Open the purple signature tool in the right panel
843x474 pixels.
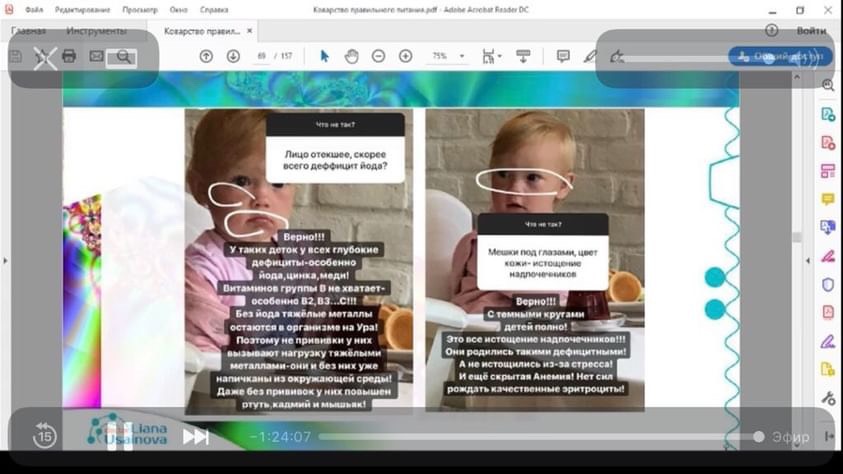(x=828, y=341)
